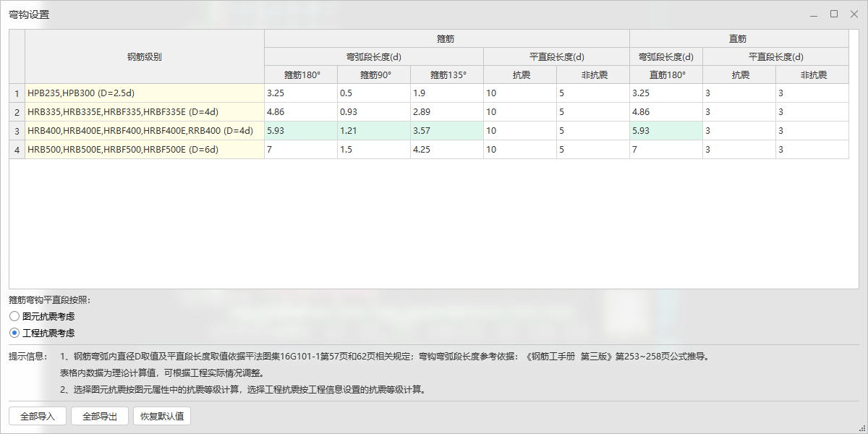This screenshot has height=434, width=868.
Task: Edit 箍筋90° value 1.5 in the HRB500 row
Action: [374, 150]
